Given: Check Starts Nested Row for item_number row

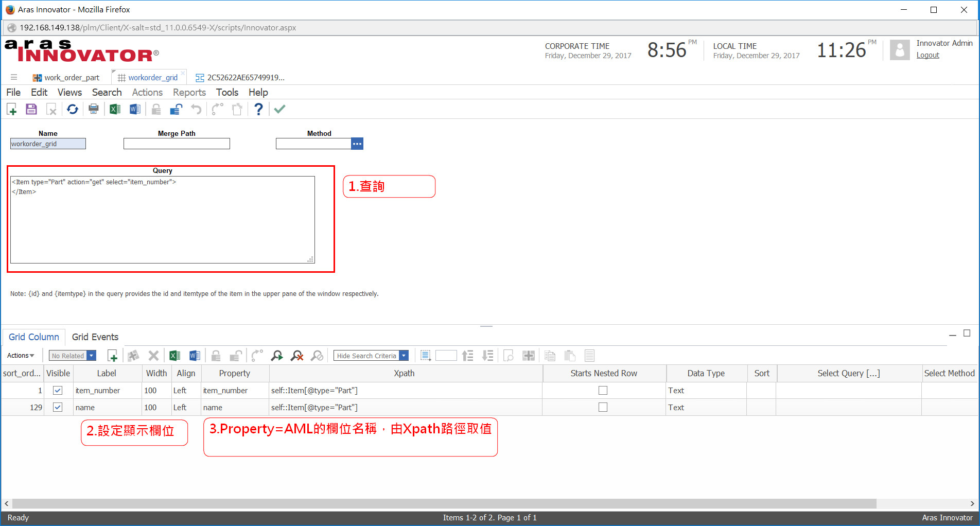Looking at the screenshot, I should tap(603, 391).
